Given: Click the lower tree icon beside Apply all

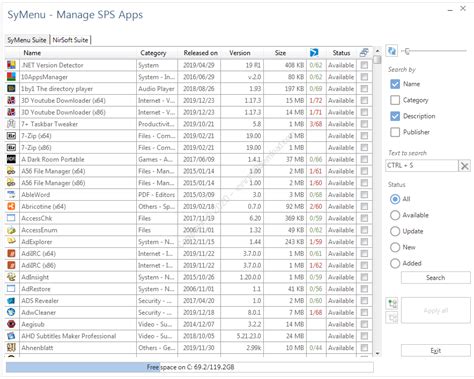Looking at the screenshot, I should (x=393, y=317).
